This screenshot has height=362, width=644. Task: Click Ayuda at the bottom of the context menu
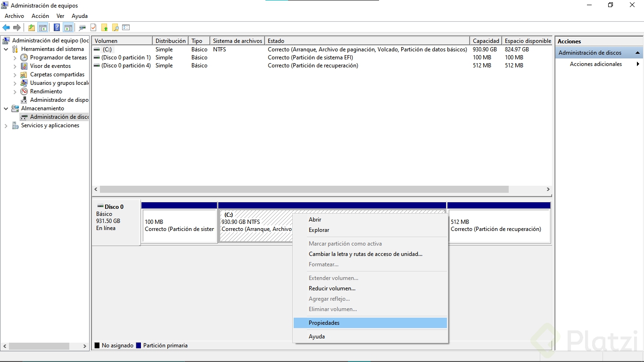point(370,337)
